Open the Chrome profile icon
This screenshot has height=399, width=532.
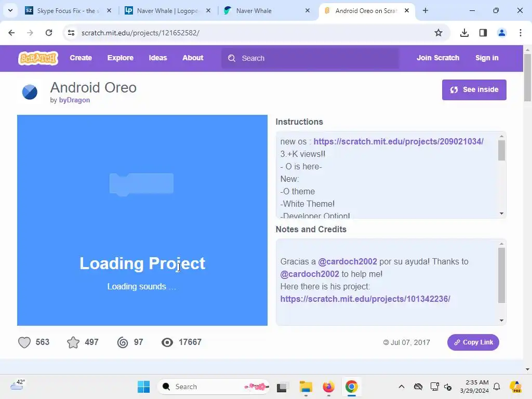(x=502, y=33)
